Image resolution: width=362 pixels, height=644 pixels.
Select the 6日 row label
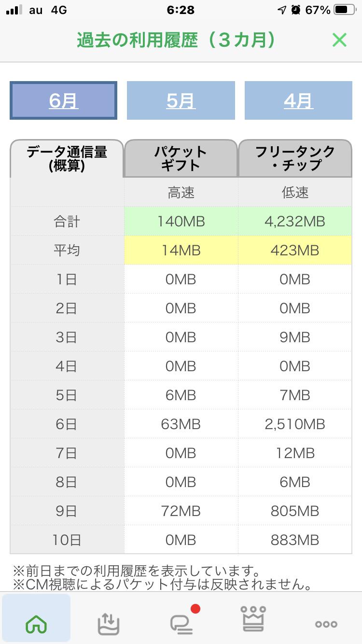(x=67, y=424)
